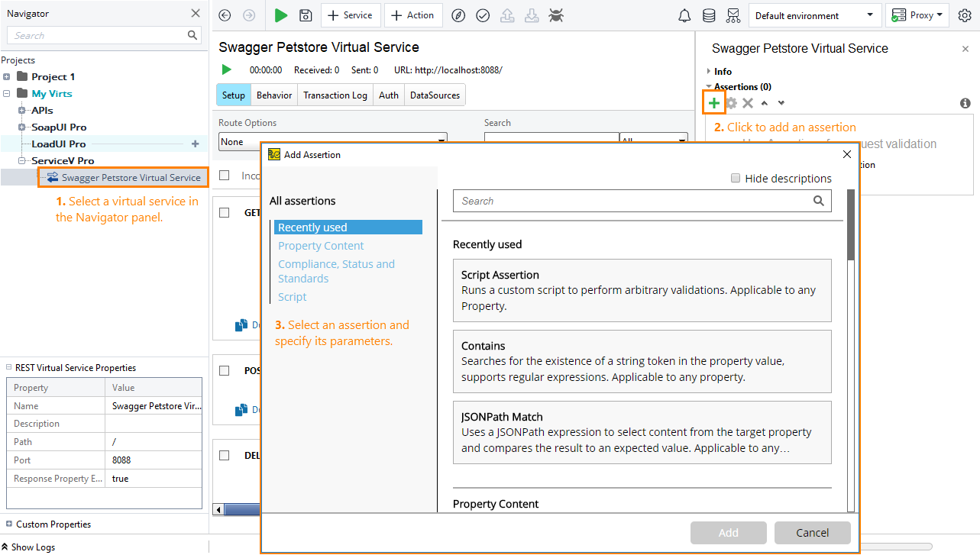The width and height of the screenshot is (980, 555).
Task: Click green plus to add an assertion
Action: [x=713, y=103]
